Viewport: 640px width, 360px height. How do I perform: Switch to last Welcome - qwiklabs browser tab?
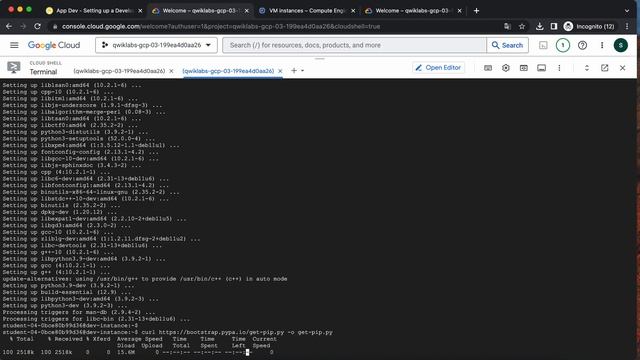pos(413,11)
